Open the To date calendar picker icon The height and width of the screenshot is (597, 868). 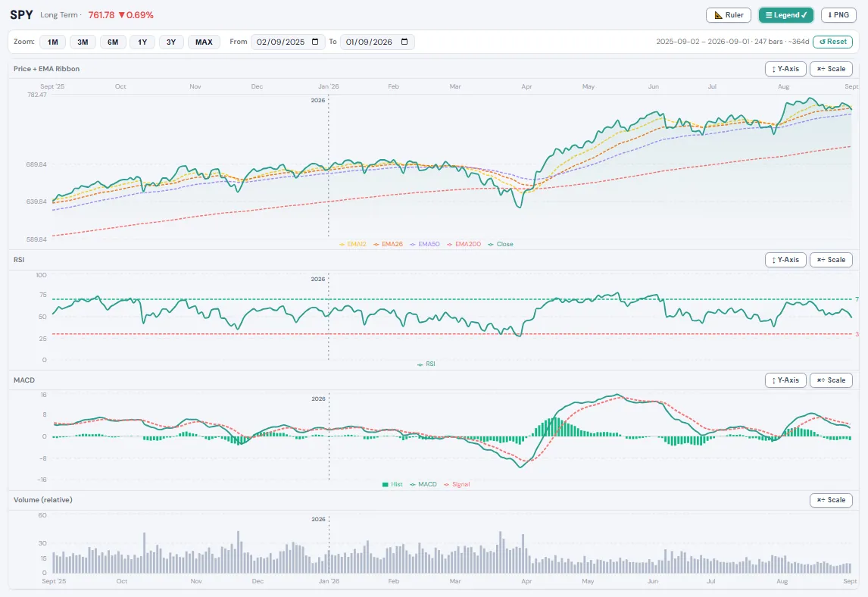404,42
